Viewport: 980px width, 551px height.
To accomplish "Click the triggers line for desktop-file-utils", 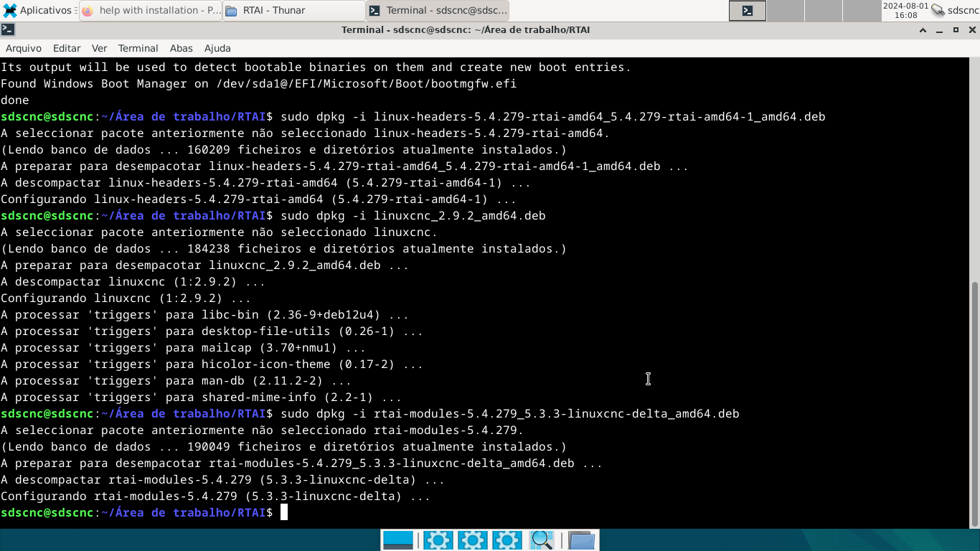I will 212,331.
